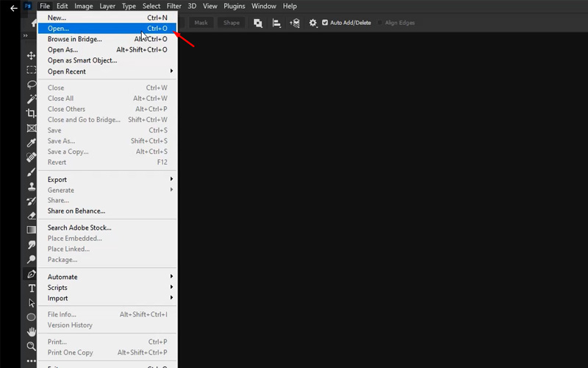Select the History Brush tool

pyautogui.click(x=31, y=201)
